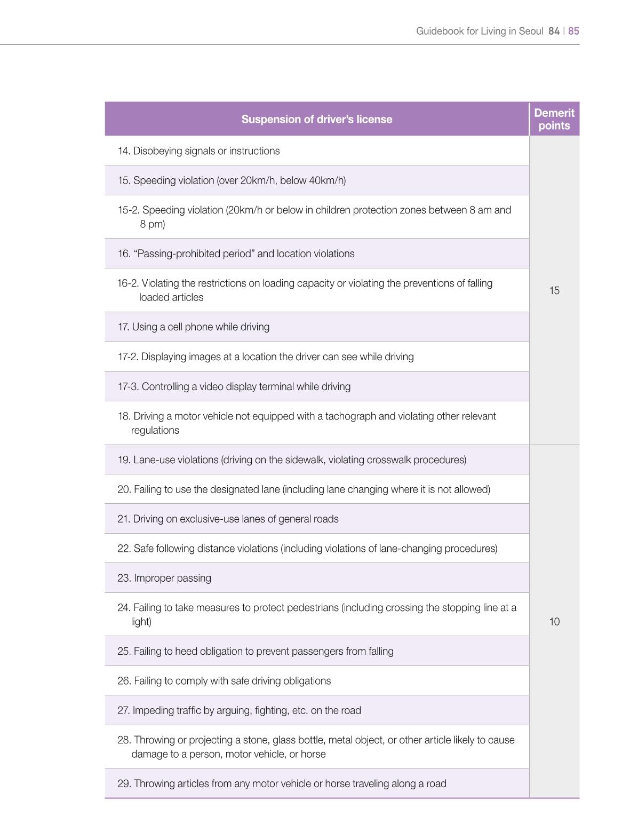Select row 21 exclusive-use lanes
This screenshot has height=840, width=630.
317,519
